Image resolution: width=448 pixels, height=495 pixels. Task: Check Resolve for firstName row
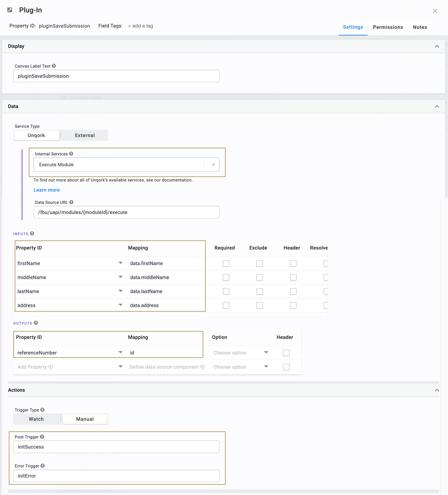(x=326, y=263)
